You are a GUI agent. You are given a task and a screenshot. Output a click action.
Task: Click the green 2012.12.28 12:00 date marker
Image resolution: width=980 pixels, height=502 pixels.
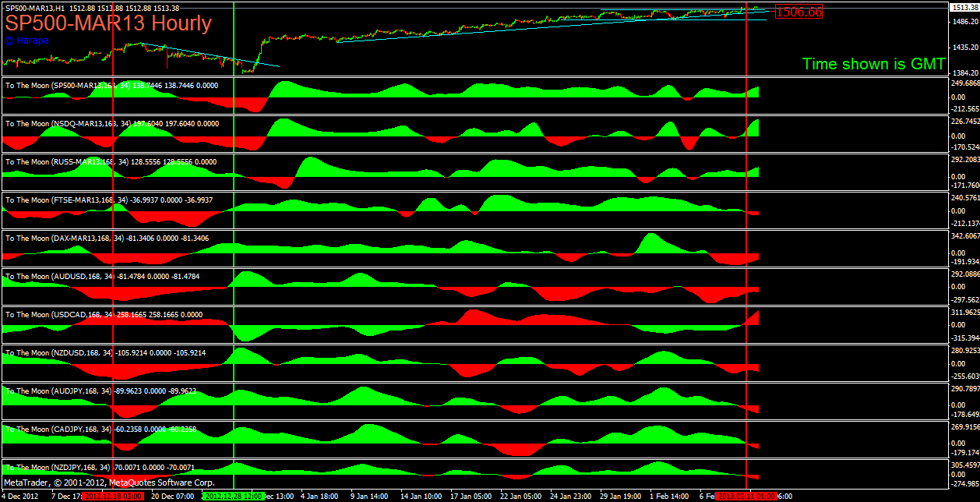(x=234, y=496)
